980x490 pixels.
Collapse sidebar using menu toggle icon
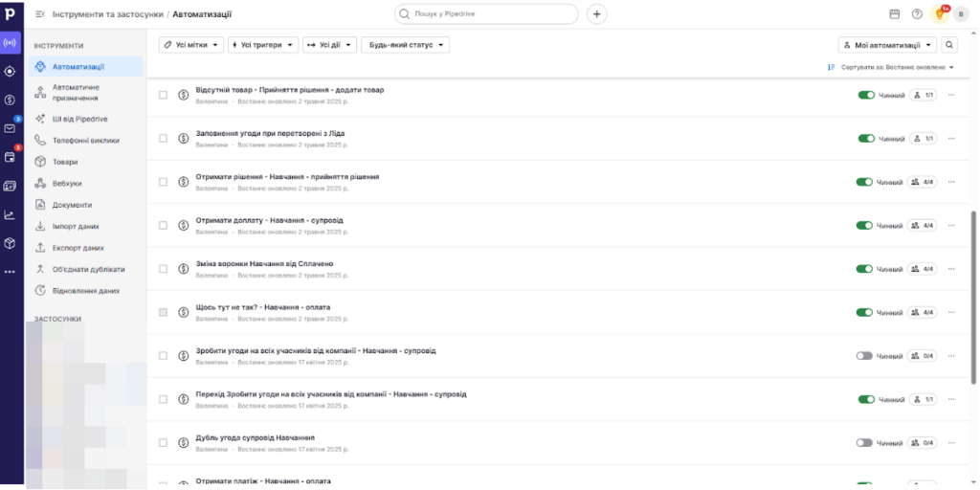click(x=40, y=13)
